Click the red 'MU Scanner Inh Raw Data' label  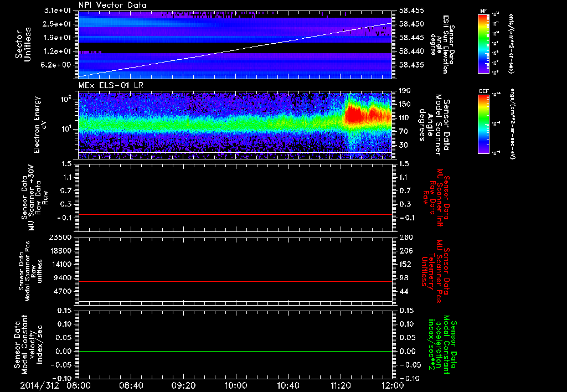(x=436, y=198)
